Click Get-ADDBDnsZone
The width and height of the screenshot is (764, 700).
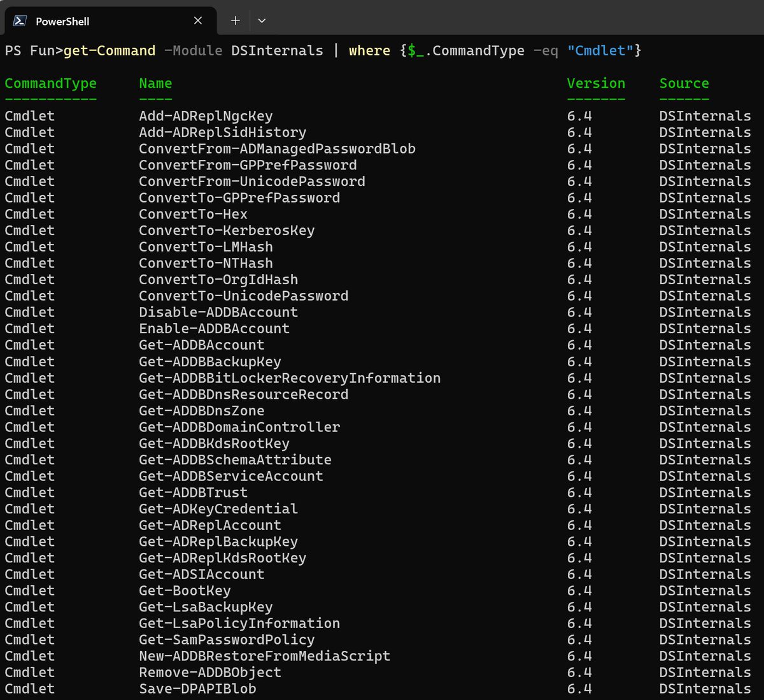201,411
